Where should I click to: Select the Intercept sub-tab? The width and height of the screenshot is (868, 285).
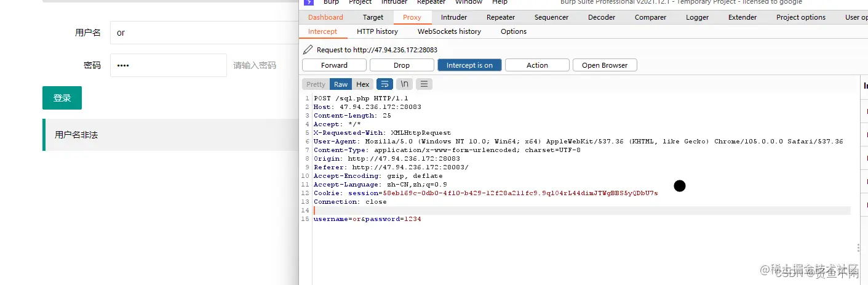[322, 31]
